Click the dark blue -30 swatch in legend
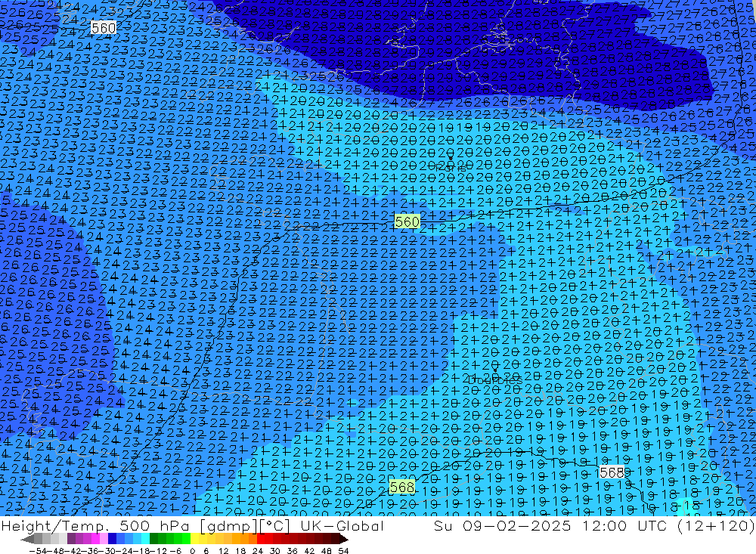The width and height of the screenshot is (756, 554). [112, 540]
